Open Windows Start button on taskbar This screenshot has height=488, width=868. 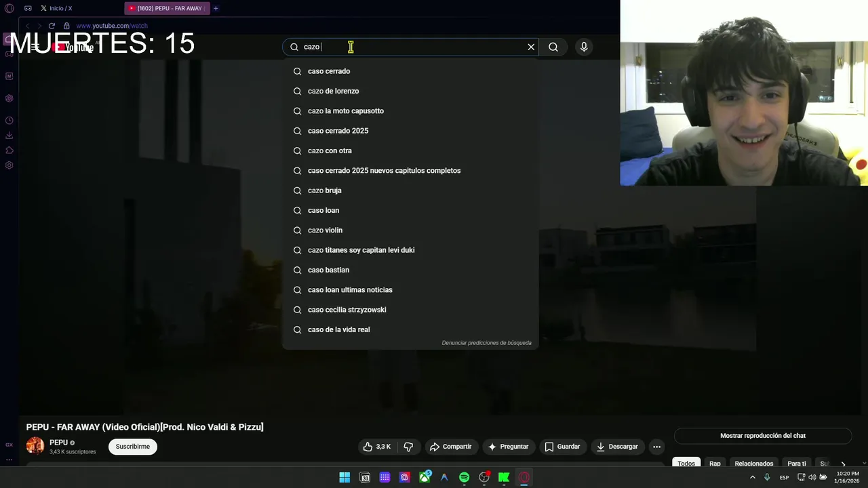pos(344,477)
